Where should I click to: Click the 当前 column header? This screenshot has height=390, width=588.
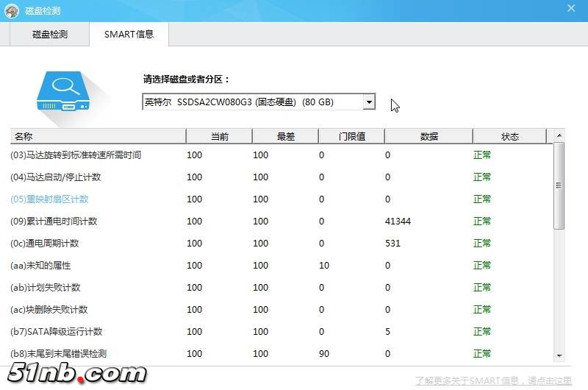[219, 137]
